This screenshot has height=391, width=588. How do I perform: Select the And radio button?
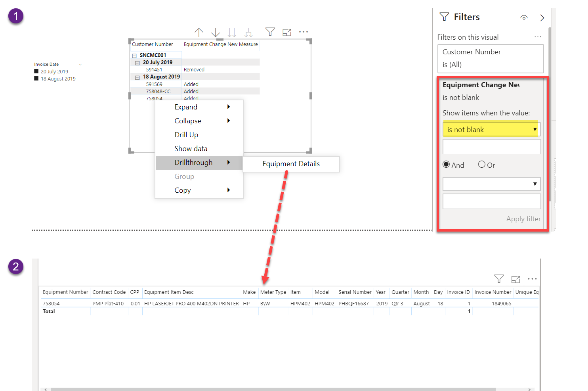pyautogui.click(x=447, y=164)
